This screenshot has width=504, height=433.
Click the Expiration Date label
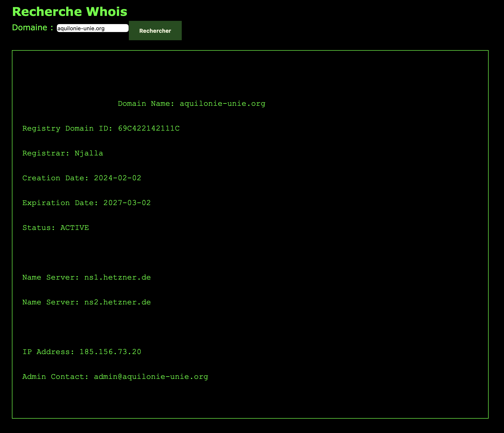click(60, 203)
